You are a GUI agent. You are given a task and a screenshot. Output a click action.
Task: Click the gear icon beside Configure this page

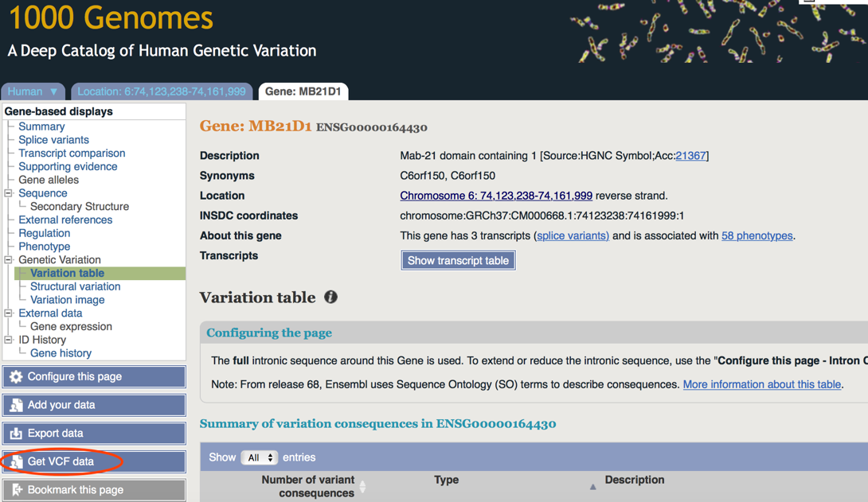16,377
